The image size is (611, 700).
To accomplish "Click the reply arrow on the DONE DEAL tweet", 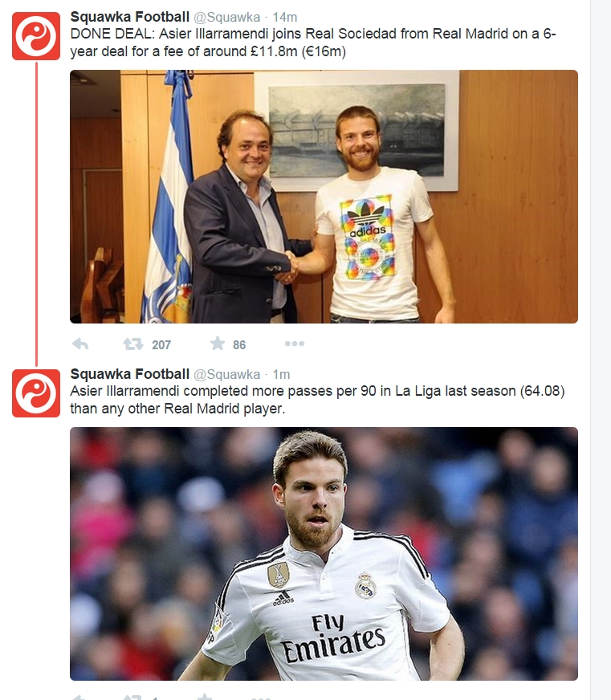I will click(80, 344).
